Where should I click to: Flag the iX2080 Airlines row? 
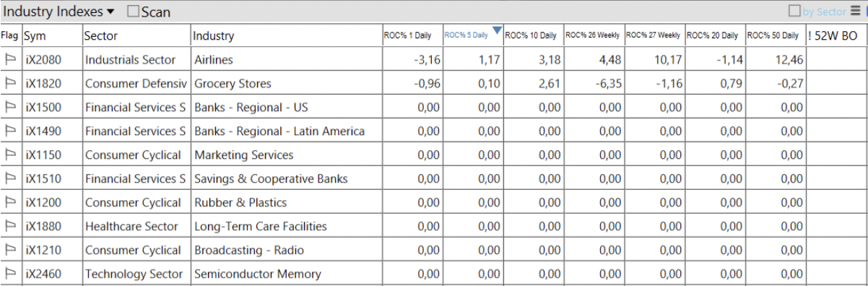[x=11, y=60]
